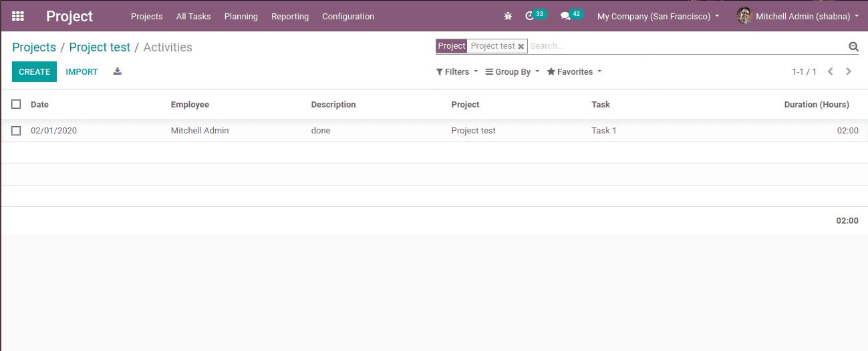The width and height of the screenshot is (868, 351).
Task: Click the 'done' description cell
Action: coord(321,131)
